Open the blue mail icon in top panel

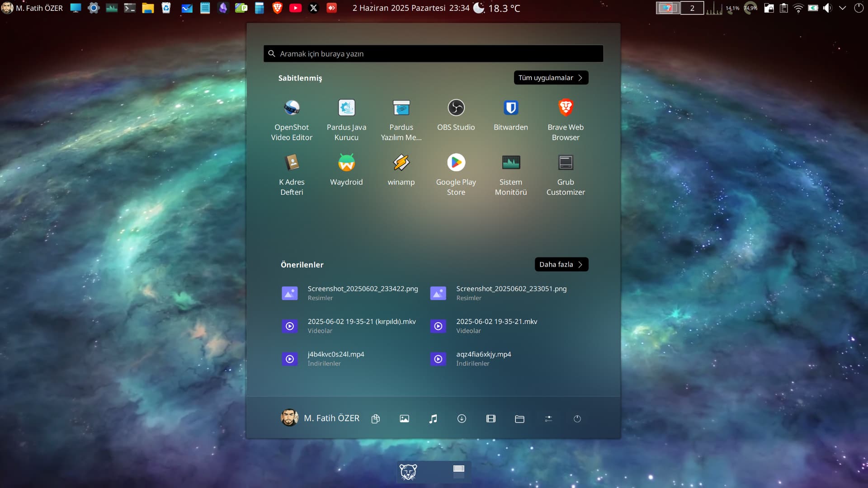click(187, 8)
